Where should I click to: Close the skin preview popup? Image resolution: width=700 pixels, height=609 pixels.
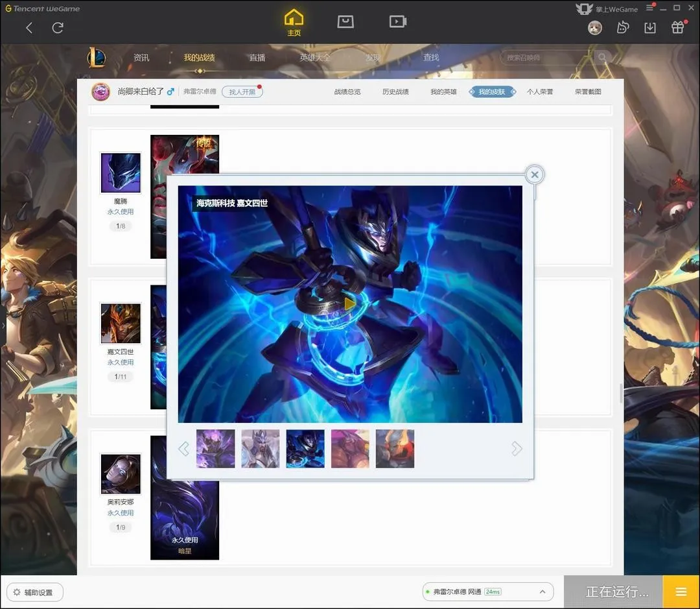coord(534,174)
